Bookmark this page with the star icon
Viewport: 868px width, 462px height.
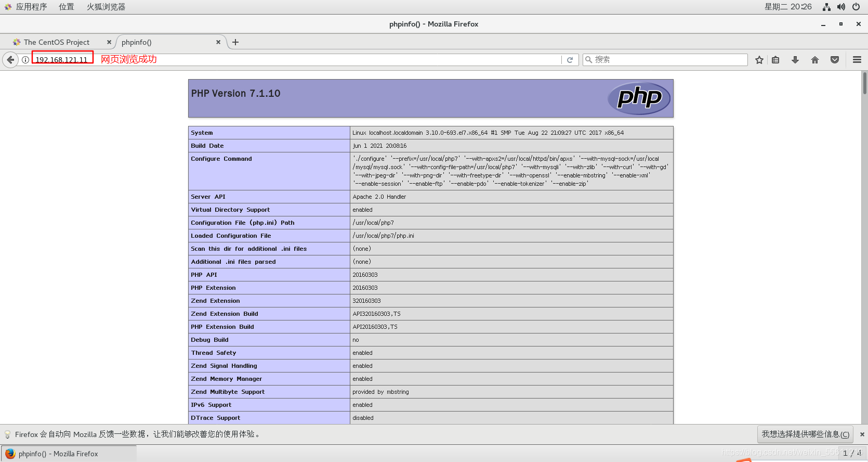[x=759, y=60]
